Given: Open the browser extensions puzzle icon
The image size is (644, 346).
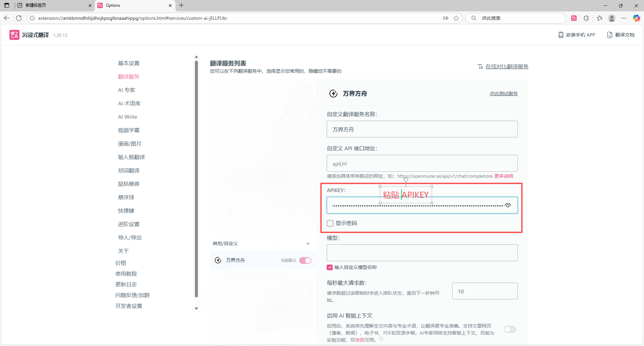Looking at the screenshot, I should pos(586,18).
